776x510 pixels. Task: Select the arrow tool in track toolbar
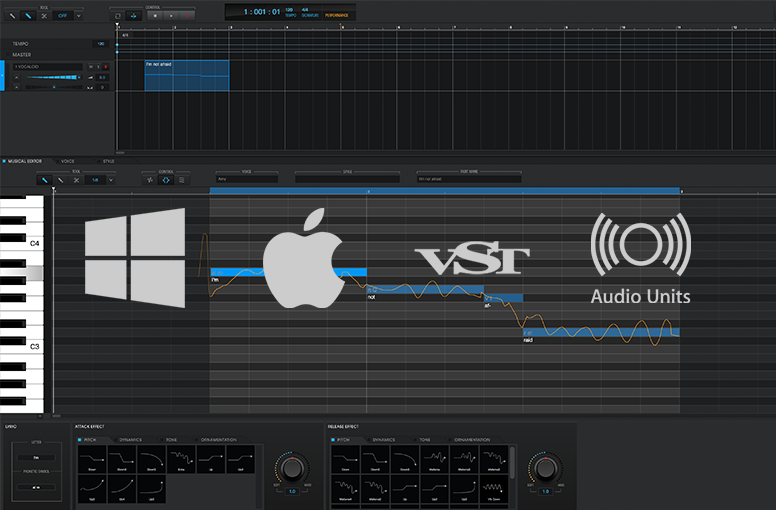tap(13, 16)
